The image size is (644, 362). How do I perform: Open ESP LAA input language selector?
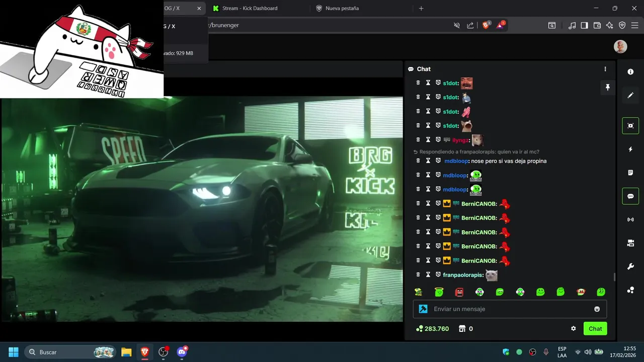click(x=562, y=352)
